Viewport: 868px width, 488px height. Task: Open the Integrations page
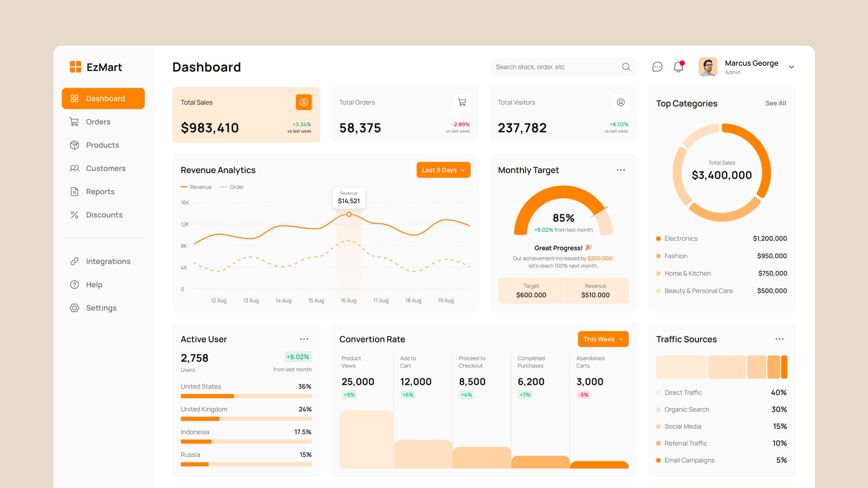pos(108,261)
